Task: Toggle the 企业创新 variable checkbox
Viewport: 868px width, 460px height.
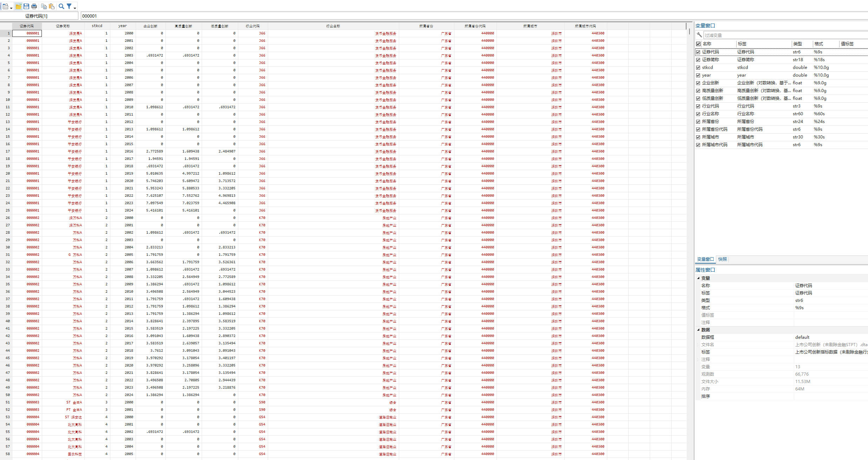Action: click(x=698, y=83)
